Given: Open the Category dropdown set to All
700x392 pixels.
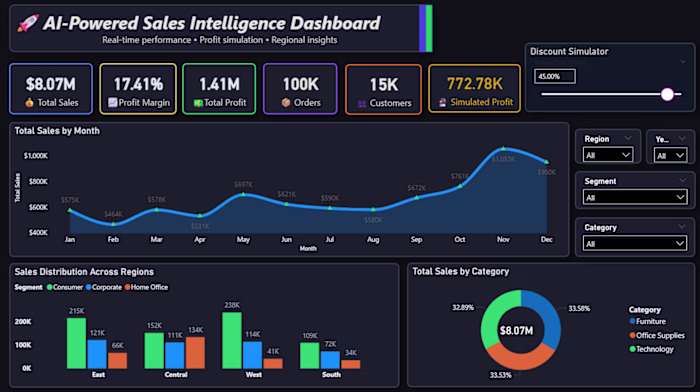Looking at the screenshot, I should tap(635, 243).
